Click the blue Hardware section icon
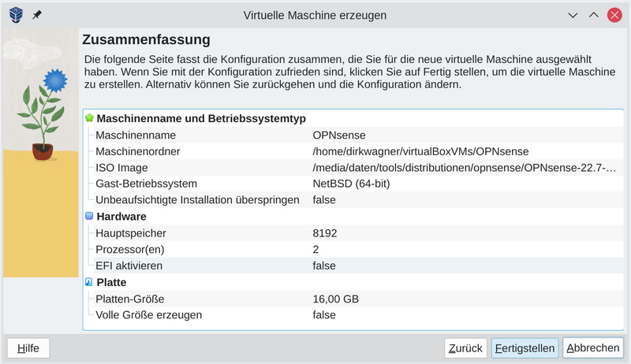Viewport: 631px width, 364px height. (89, 216)
